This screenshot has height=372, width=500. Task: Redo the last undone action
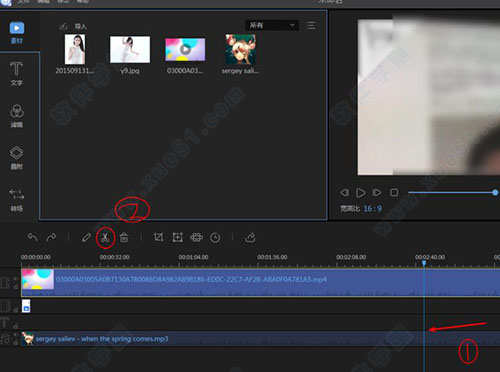coord(51,237)
